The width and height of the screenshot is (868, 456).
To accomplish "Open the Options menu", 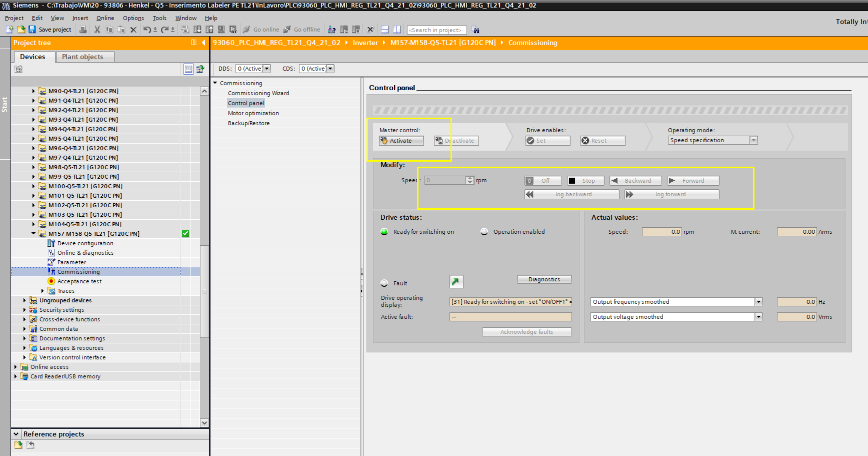I will (133, 18).
